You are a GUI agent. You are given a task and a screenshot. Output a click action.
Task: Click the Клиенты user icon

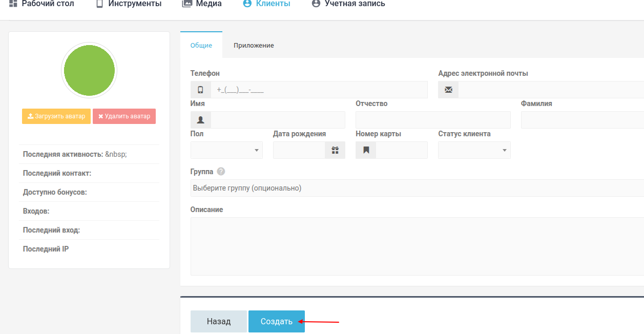pyautogui.click(x=247, y=4)
